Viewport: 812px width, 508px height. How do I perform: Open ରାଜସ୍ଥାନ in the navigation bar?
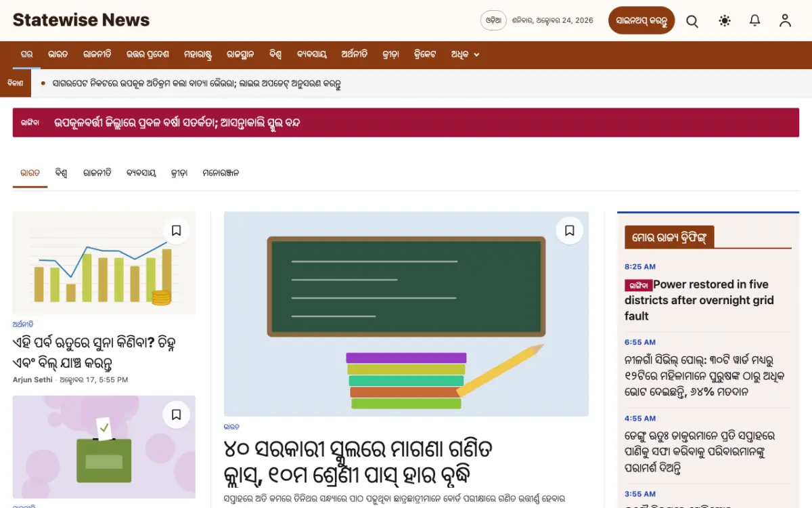(240, 54)
